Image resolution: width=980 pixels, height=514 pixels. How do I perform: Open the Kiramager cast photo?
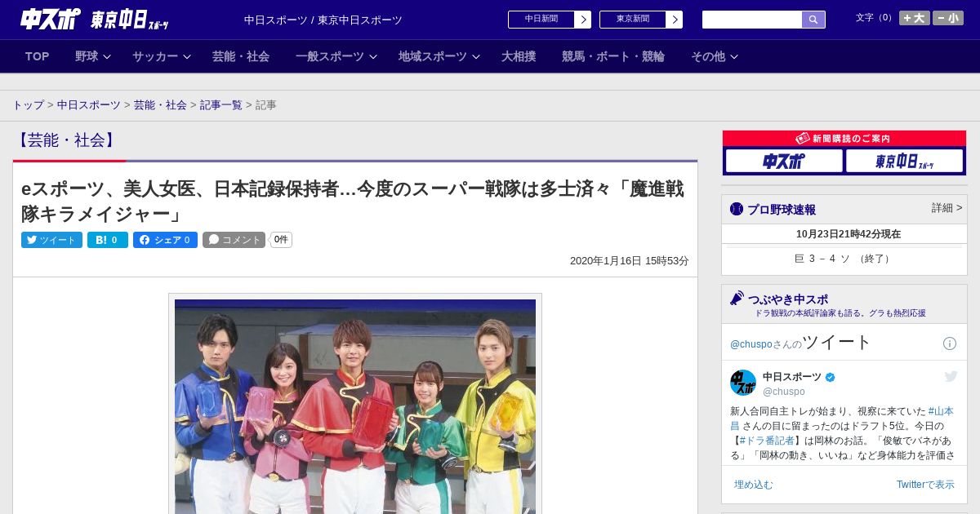pyautogui.click(x=355, y=406)
